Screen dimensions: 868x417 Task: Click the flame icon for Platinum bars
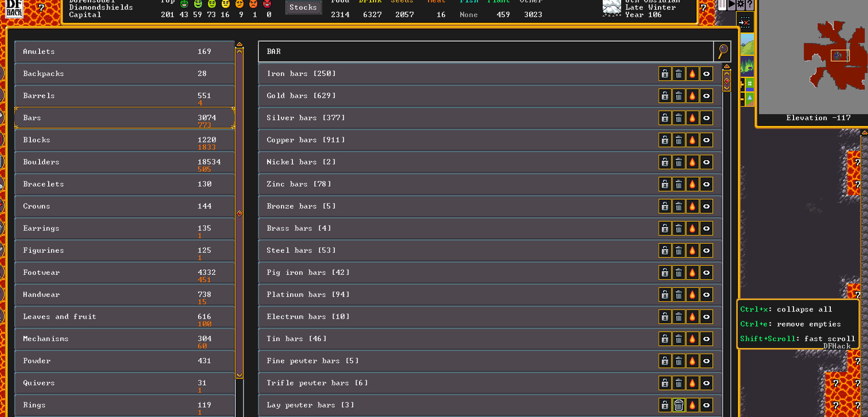pyautogui.click(x=692, y=295)
